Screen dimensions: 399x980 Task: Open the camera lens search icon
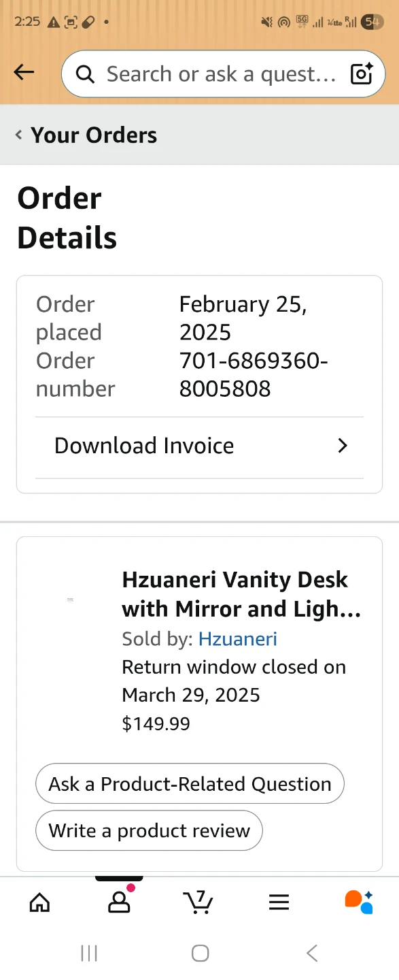pyautogui.click(x=362, y=73)
